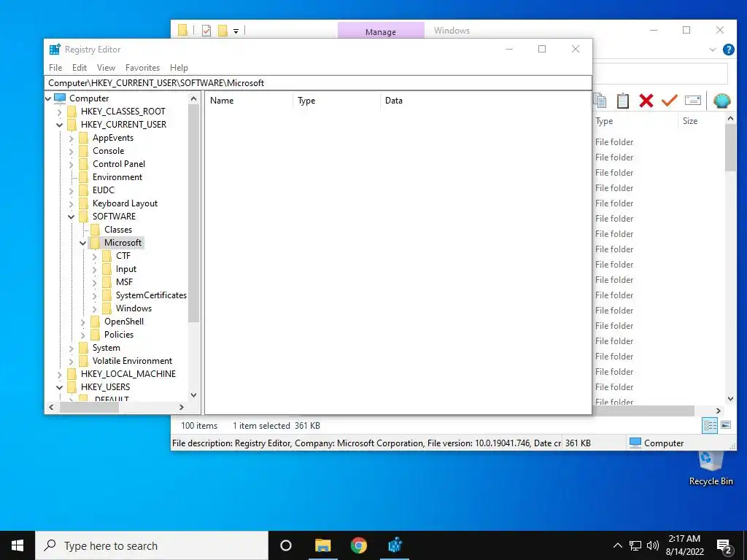
Task: Click registry tree vertical scrollbar down arrow
Action: click(x=193, y=394)
